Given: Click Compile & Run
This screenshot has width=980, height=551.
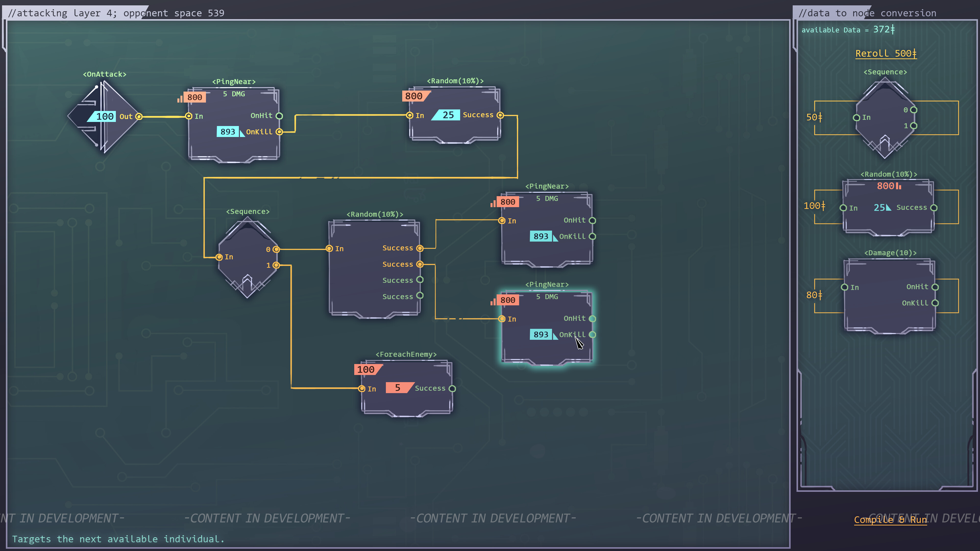Looking at the screenshot, I should pyautogui.click(x=891, y=520).
